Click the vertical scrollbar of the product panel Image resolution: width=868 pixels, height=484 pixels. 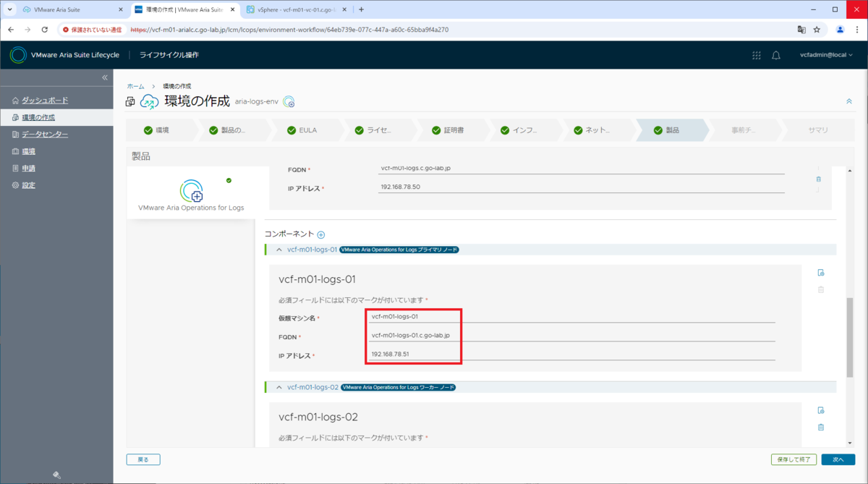coord(849,336)
